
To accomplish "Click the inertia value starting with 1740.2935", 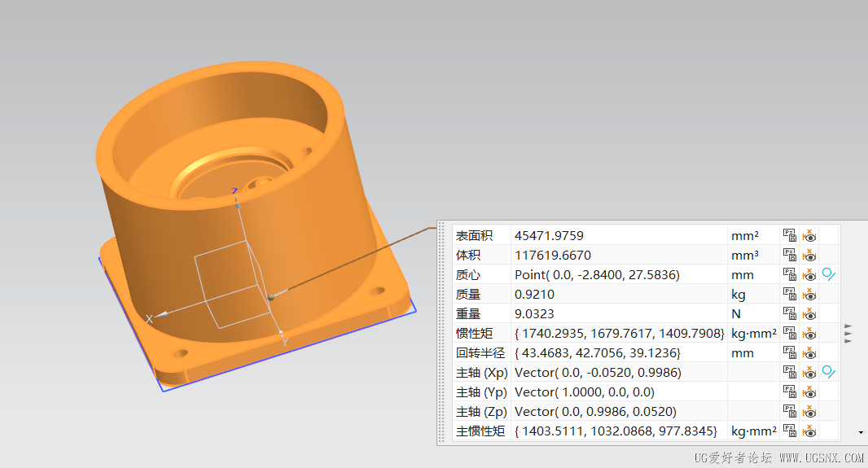I will [x=620, y=334].
